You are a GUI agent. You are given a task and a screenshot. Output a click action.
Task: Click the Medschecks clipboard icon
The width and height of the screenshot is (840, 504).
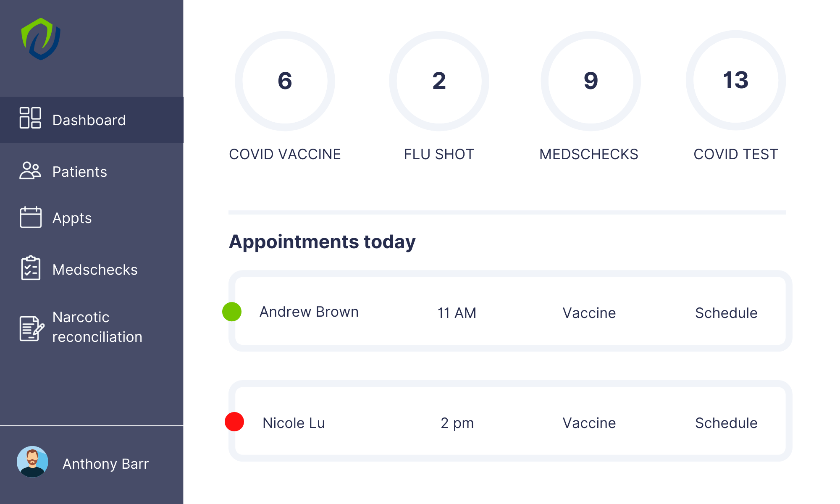tap(31, 268)
